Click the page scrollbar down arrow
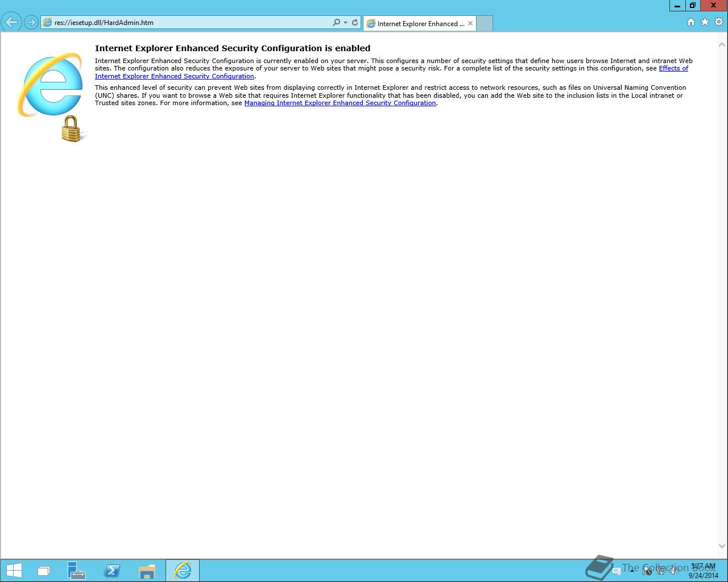 [x=722, y=546]
